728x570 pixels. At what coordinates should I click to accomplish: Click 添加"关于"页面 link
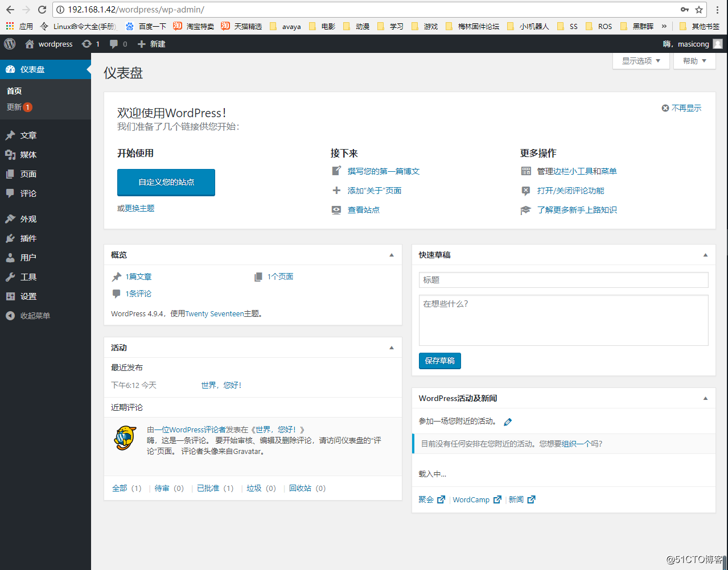[x=375, y=191]
